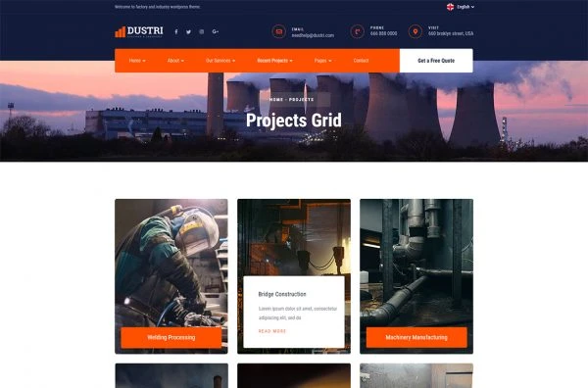Click the Dustri logo
This screenshot has width=588, height=388.
(x=139, y=31)
